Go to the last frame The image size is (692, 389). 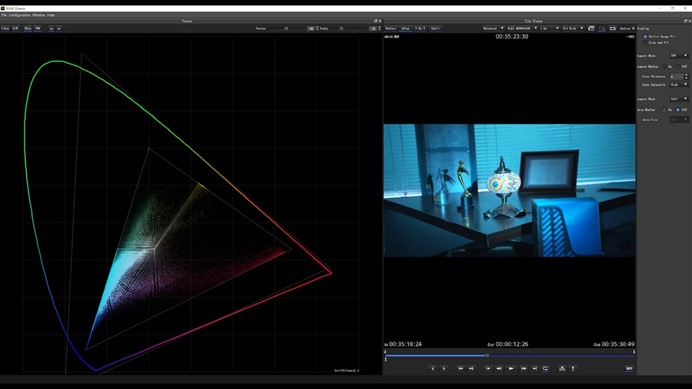pos(535,368)
